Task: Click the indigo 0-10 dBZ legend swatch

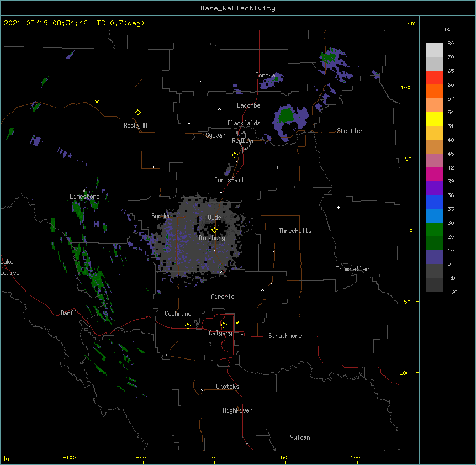Action: point(434,257)
